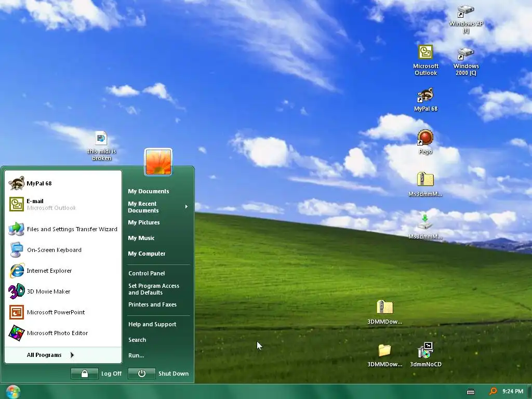Open Microsoft PowerPoint from Start menu
Image resolution: width=532 pixels, height=399 pixels.
[63, 312]
